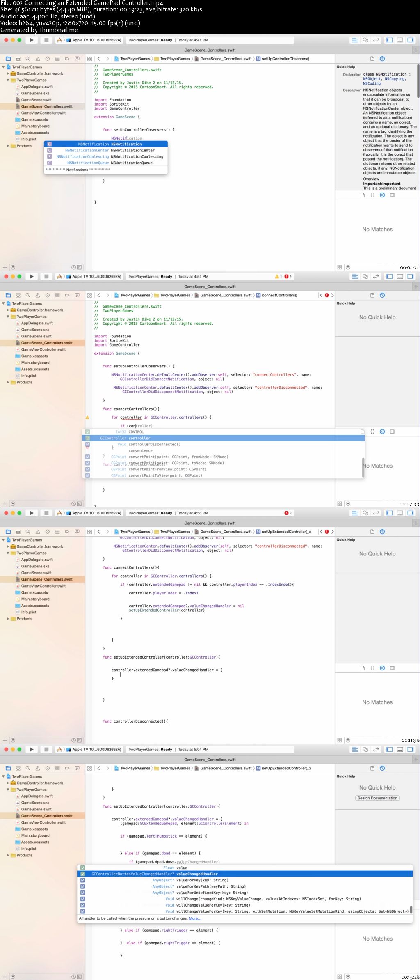This screenshot has width=420, height=980.
Task: Open Debug navigator tab in 4:41 PM frame
Action: 57,59
